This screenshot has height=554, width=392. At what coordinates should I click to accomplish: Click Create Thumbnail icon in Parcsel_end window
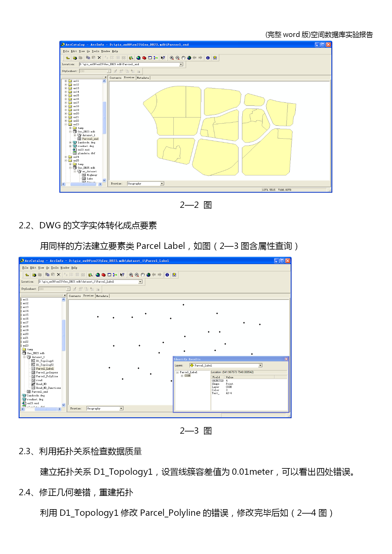[x=215, y=58]
